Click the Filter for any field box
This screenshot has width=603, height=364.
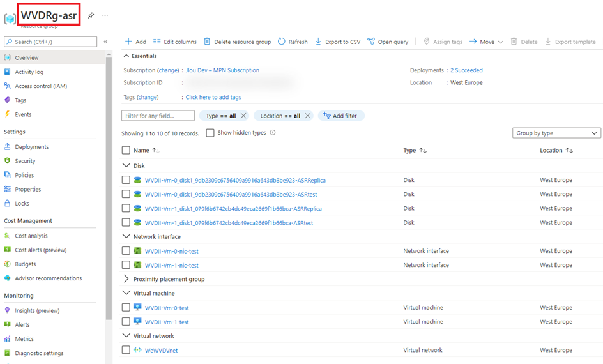(x=158, y=116)
